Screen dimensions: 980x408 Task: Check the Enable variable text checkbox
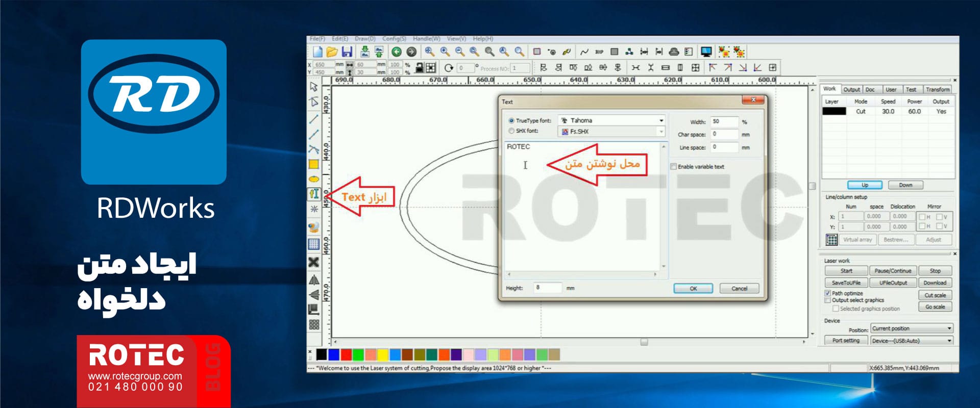673,167
